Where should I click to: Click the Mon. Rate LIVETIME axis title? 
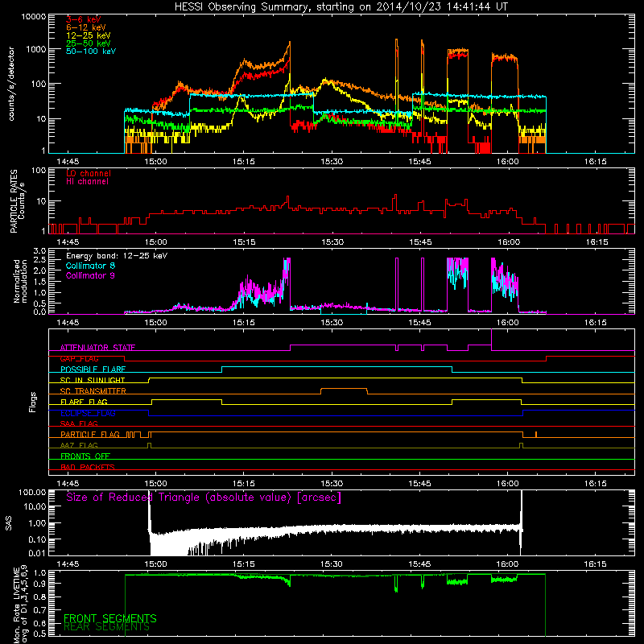20,605
